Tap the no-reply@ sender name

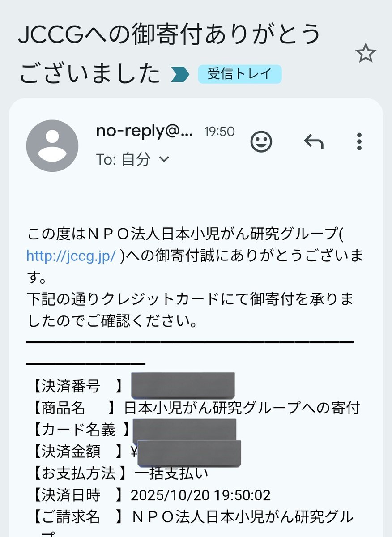[145, 131]
